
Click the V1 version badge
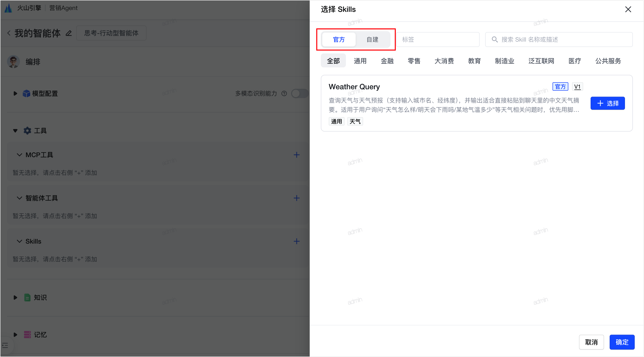click(x=577, y=87)
